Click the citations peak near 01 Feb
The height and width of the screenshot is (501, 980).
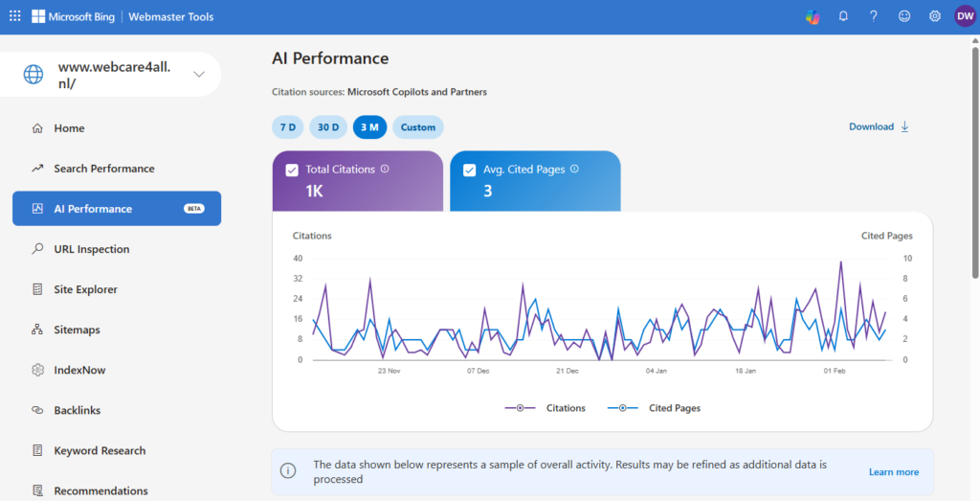click(x=840, y=262)
